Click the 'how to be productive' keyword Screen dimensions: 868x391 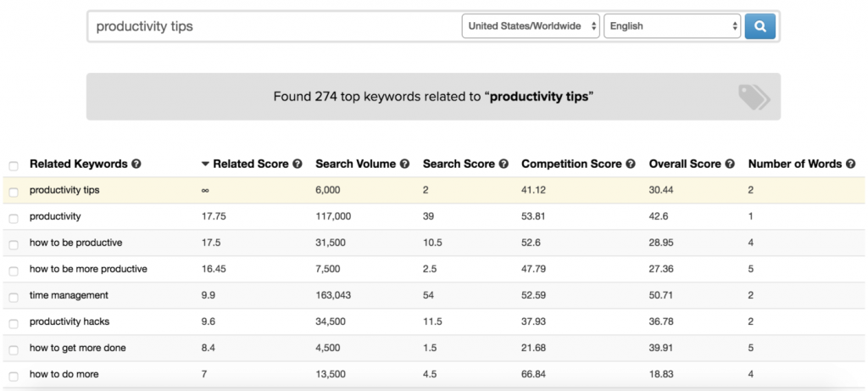[76, 243]
